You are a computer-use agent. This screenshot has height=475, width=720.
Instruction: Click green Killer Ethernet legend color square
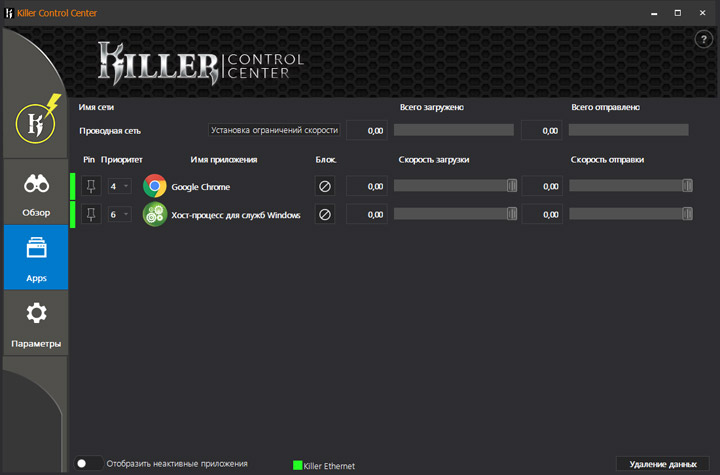point(298,465)
